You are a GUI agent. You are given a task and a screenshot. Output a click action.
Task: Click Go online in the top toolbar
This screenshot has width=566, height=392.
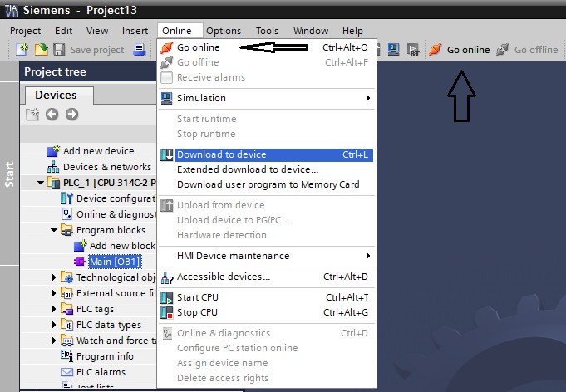460,50
